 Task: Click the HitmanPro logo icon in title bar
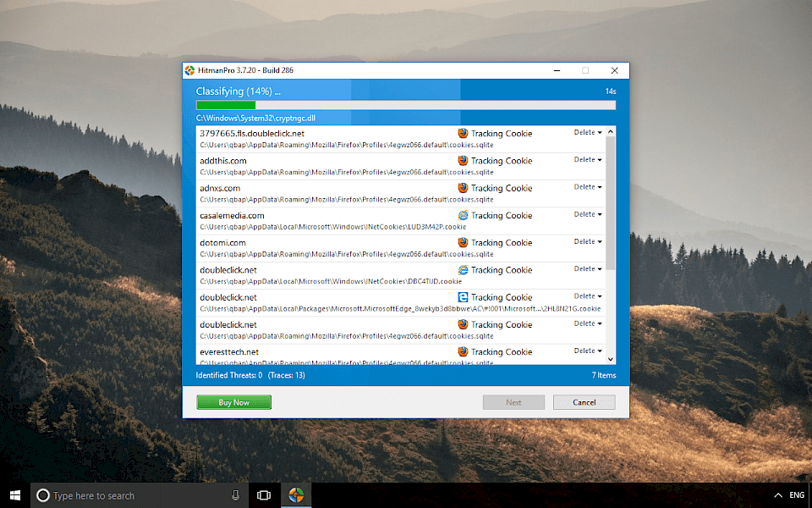click(x=190, y=70)
